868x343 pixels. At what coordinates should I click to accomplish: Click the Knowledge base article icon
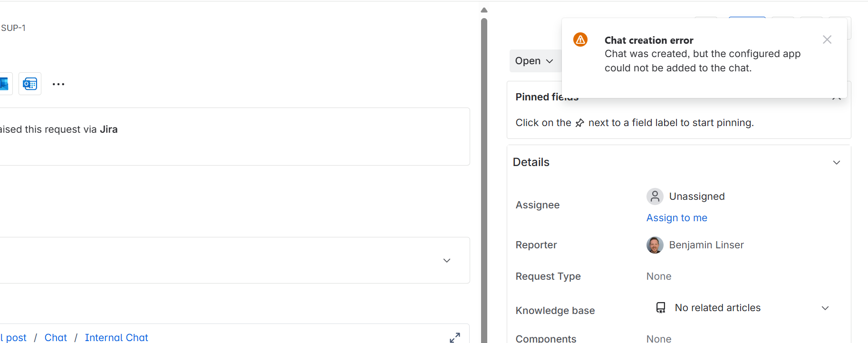click(x=661, y=308)
